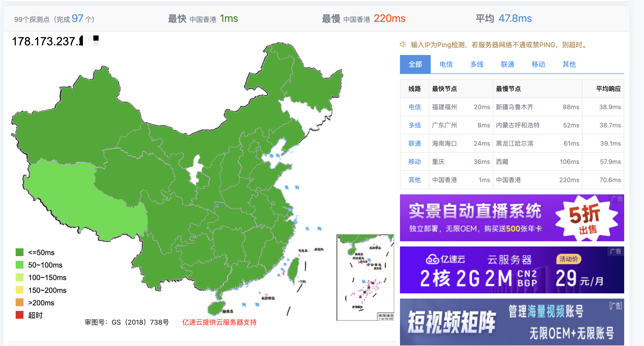Click the 47.8ms average value

(515, 18)
